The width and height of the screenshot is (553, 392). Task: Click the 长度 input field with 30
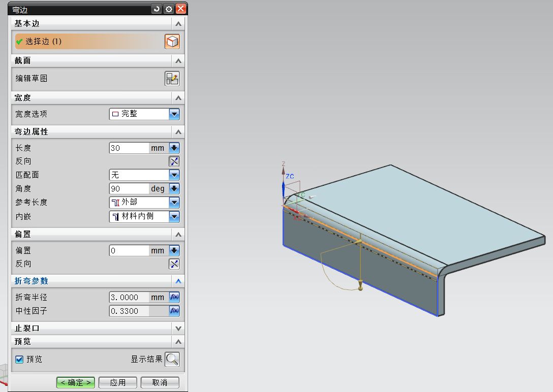click(129, 148)
